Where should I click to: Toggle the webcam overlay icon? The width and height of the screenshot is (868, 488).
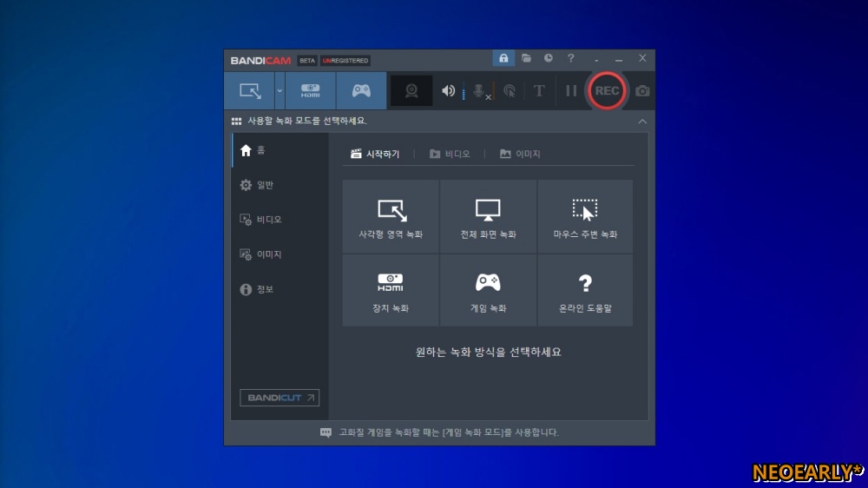[411, 91]
